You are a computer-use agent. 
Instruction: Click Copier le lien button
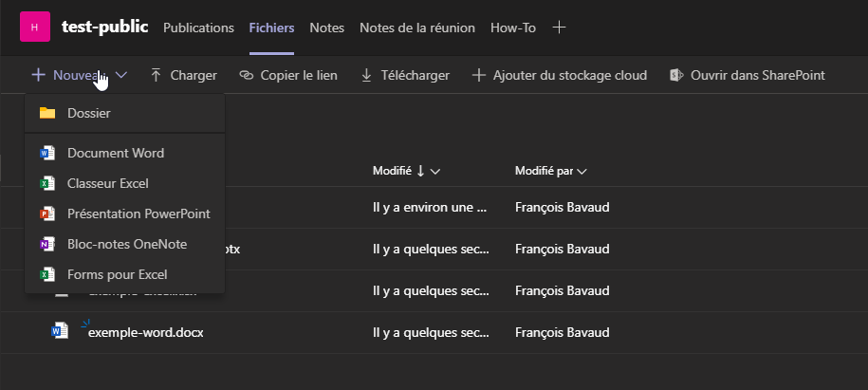point(288,75)
